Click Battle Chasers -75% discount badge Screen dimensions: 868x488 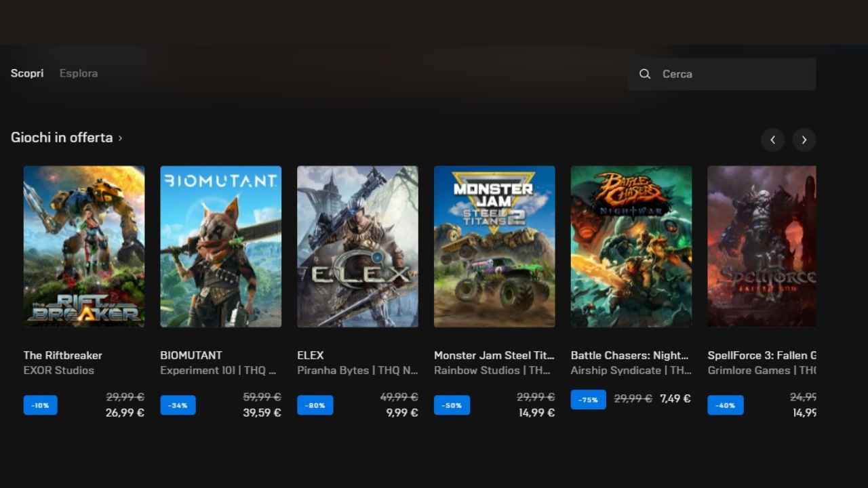(588, 400)
